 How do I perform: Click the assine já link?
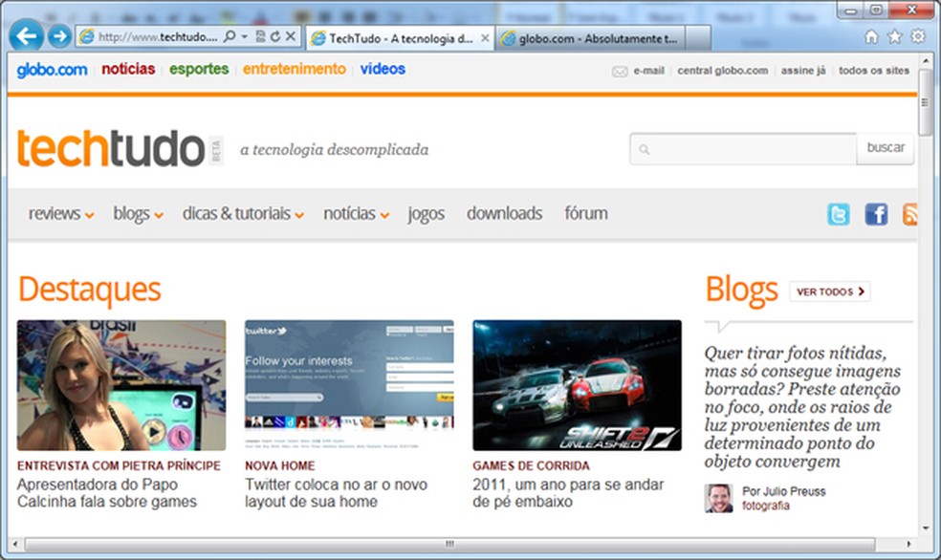tap(803, 71)
